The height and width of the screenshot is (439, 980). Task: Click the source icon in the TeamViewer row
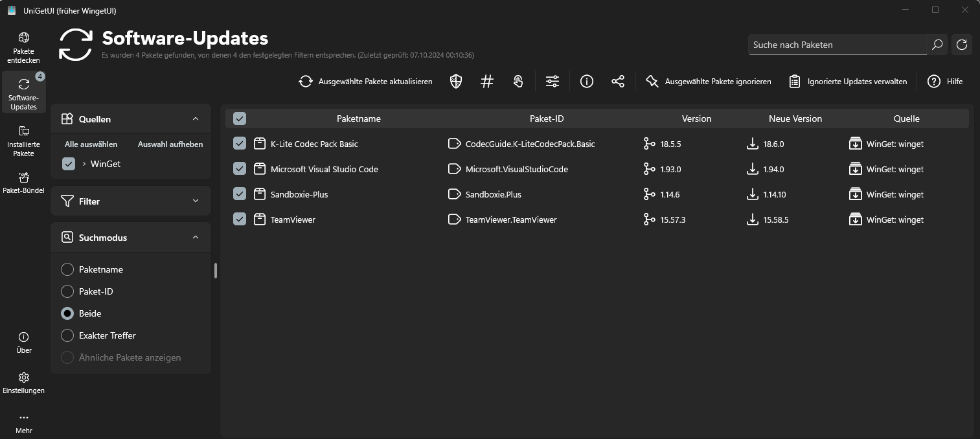click(855, 219)
